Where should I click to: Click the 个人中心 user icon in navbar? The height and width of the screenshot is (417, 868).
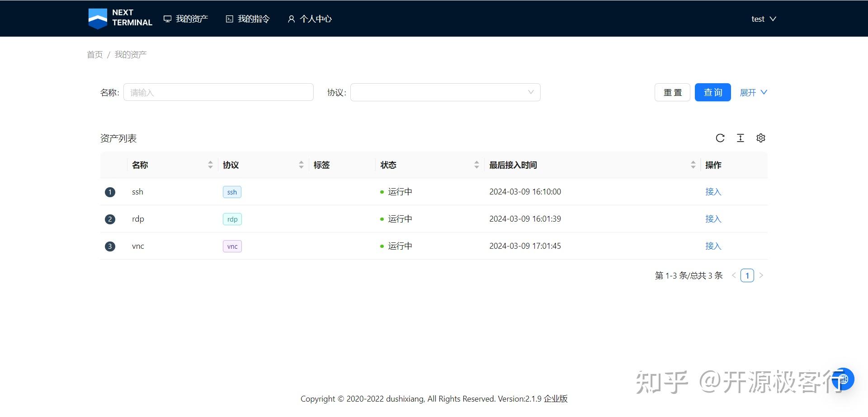coord(291,19)
